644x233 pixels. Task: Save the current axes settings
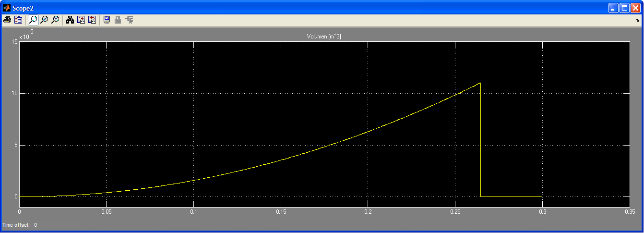pos(81,20)
